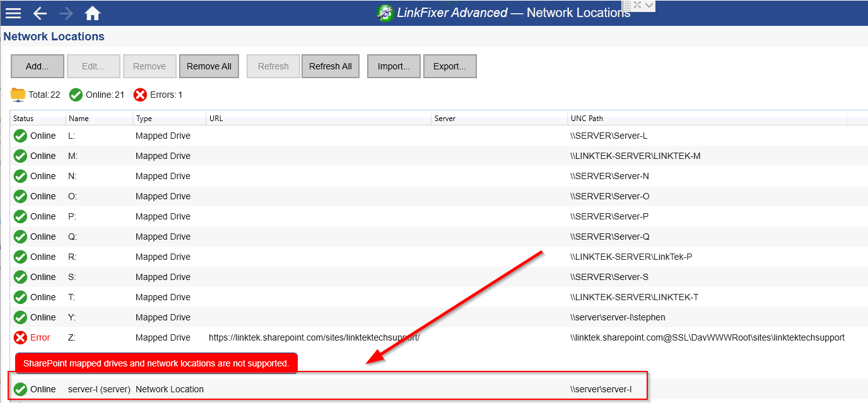Open the Home screen icon
This screenshot has width=868, height=403.
[x=93, y=13]
